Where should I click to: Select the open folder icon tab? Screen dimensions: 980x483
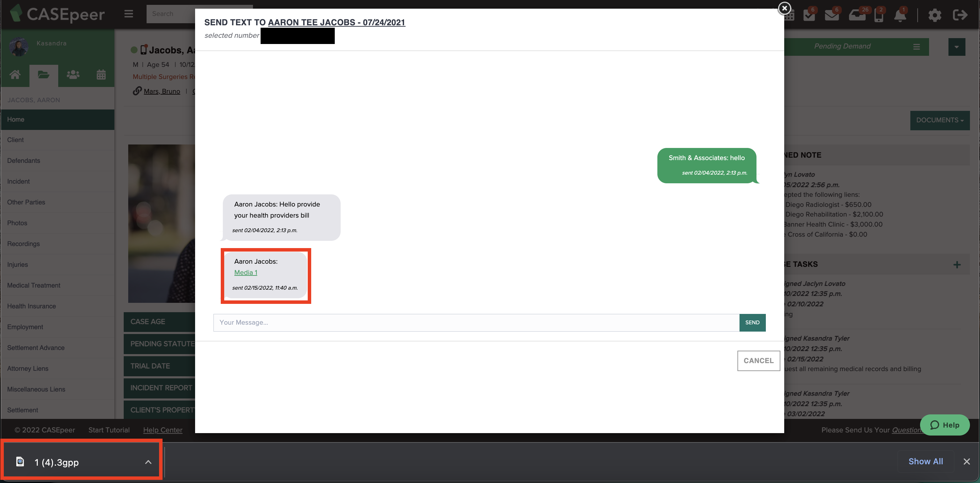(x=43, y=74)
